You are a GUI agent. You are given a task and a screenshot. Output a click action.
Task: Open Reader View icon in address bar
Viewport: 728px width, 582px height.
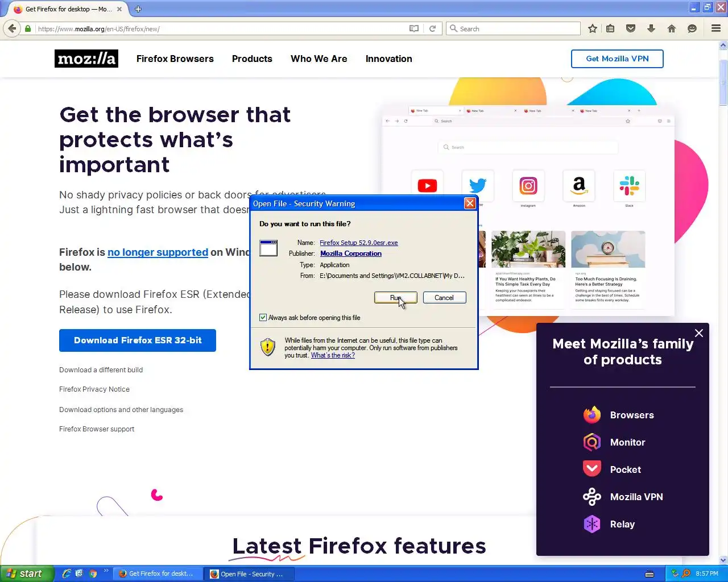414,28
